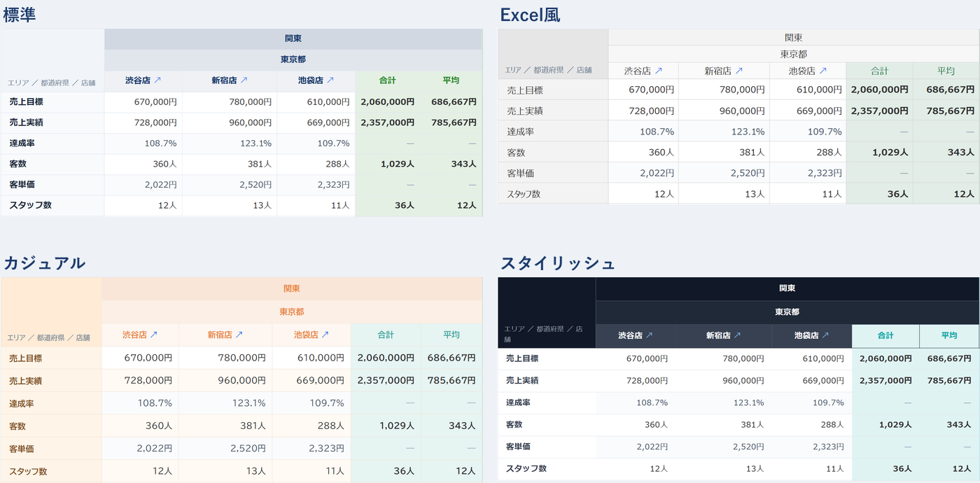Click エリア／都道府県／店舗 corner label in スタイリッシュ table
This screenshot has height=483, width=980.
click(544, 334)
